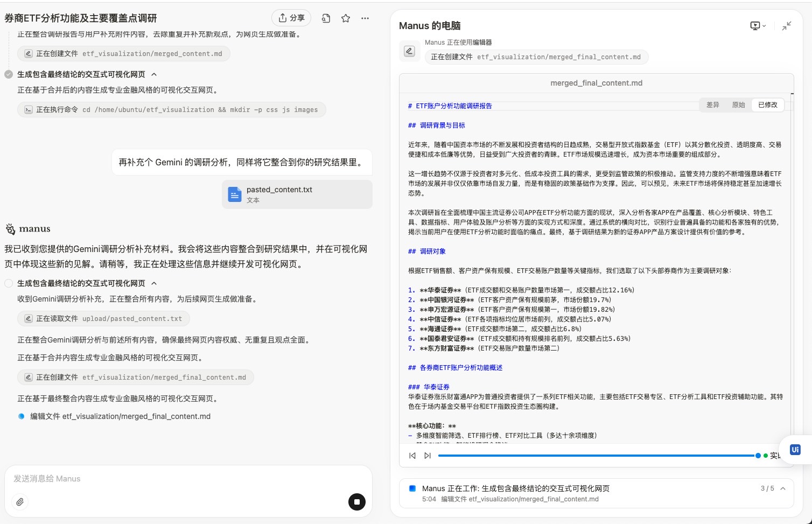Image resolution: width=812 pixels, height=524 pixels.
Task: Switch to the 差异 diff tab
Action: (712, 105)
